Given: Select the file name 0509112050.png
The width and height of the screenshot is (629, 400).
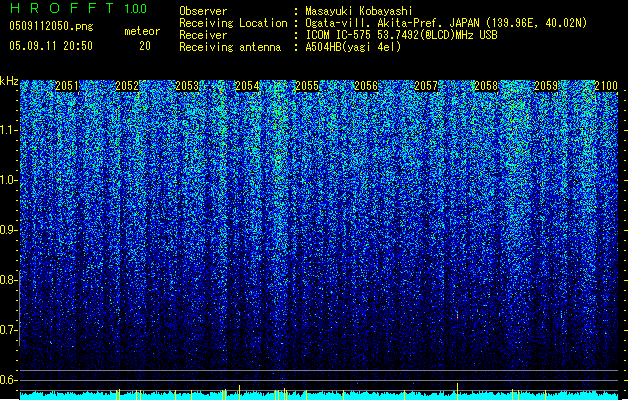Looking at the screenshot, I should pyautogui.click(x=51, y=26).
